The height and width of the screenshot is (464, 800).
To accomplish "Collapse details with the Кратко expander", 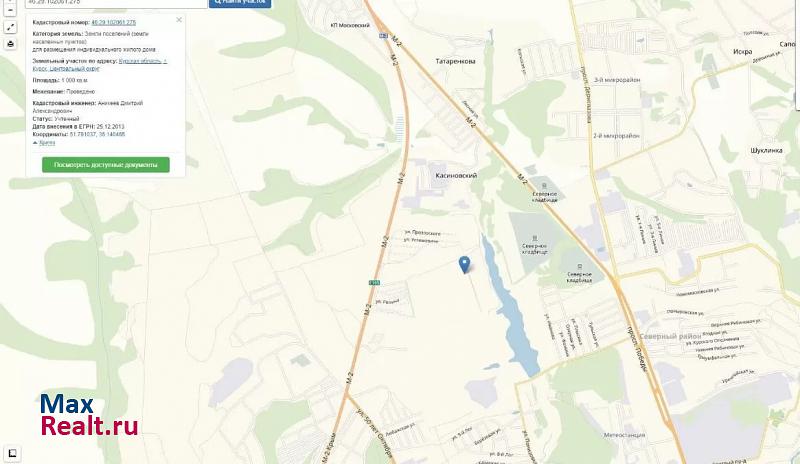I will [x=44, y=143].
